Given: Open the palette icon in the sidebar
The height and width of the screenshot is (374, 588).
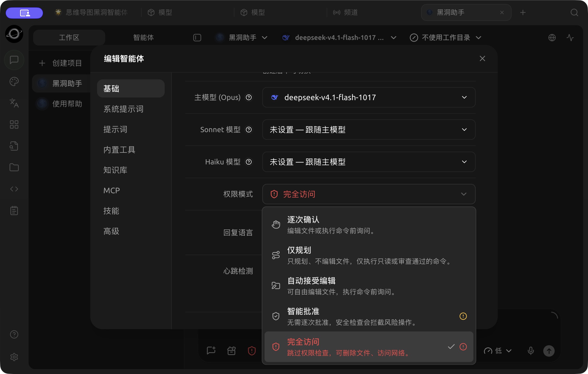Looking at the screenshot, I should (x=14, y=81).
